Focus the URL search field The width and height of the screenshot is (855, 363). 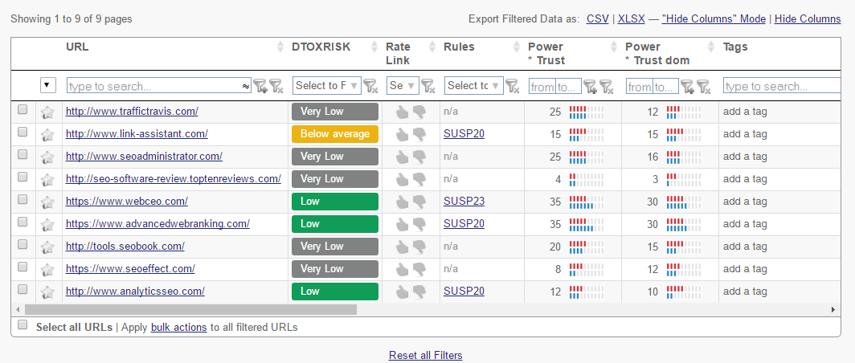click(159, 86)
